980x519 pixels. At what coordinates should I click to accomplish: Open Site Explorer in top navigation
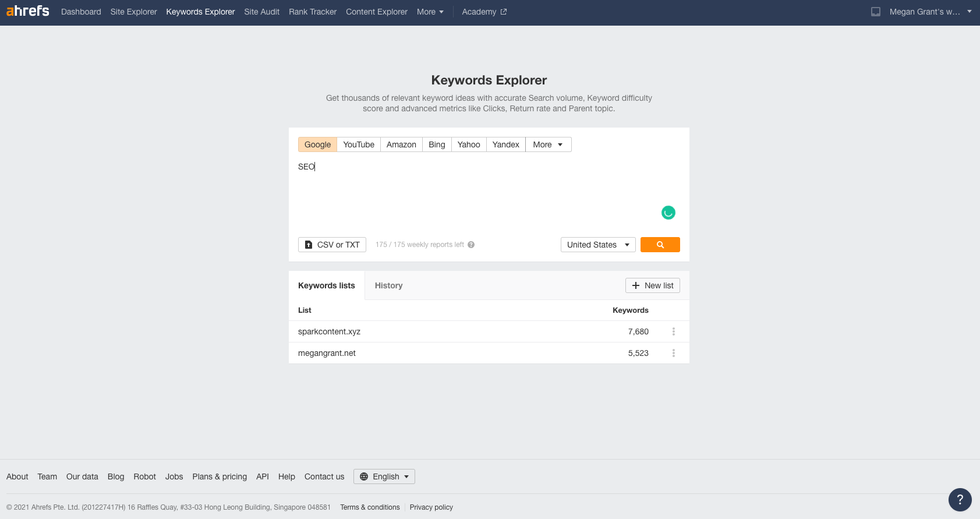coord(134,12)
